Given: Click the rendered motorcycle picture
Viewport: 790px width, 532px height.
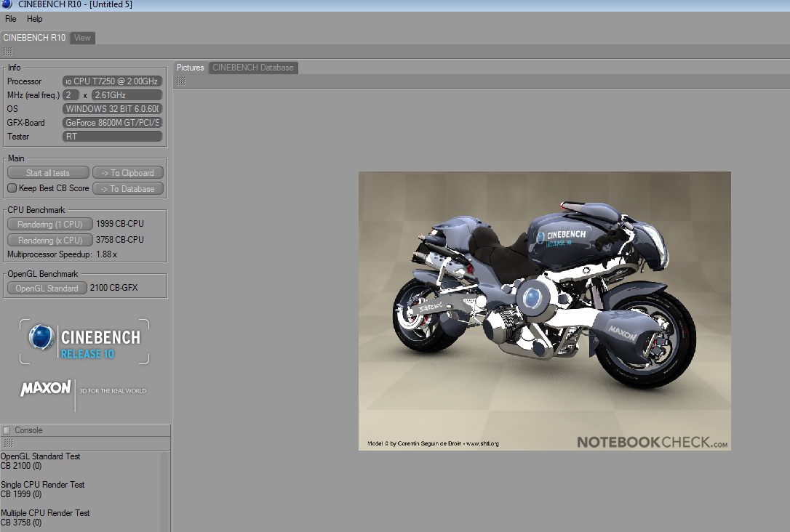Looking at the screenshot, I should 545,311.
